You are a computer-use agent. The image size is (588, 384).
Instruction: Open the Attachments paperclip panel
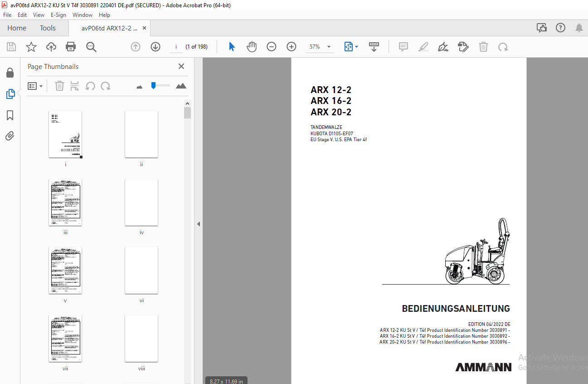pos(10,136)
